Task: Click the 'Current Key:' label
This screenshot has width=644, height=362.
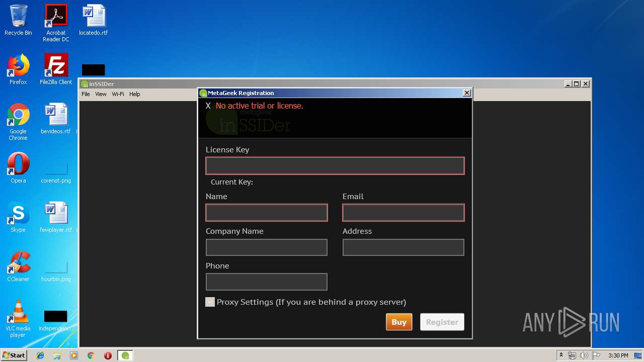Action: coord(232,182)
